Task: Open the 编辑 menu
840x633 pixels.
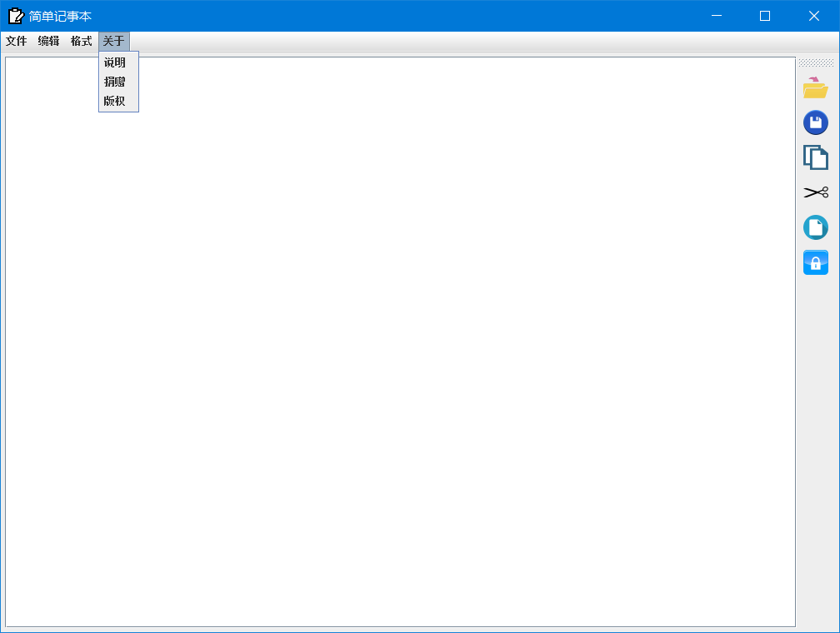Action: tap(49, 41)
